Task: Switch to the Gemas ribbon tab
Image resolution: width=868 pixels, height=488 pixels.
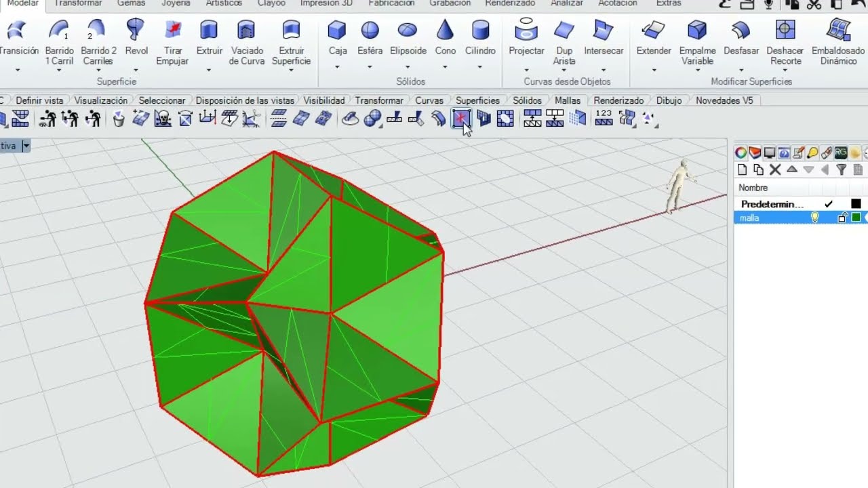Action: pos(131,3)
